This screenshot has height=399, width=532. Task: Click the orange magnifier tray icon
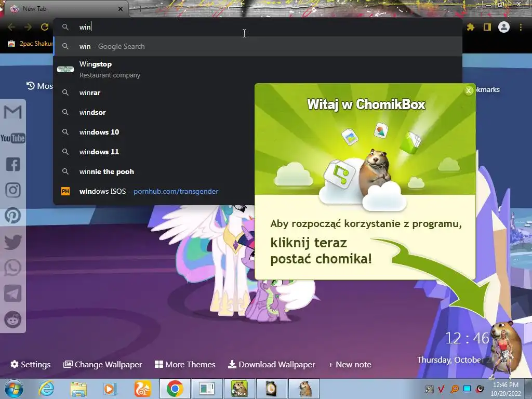pyautogui.click(x=455, y=389)
